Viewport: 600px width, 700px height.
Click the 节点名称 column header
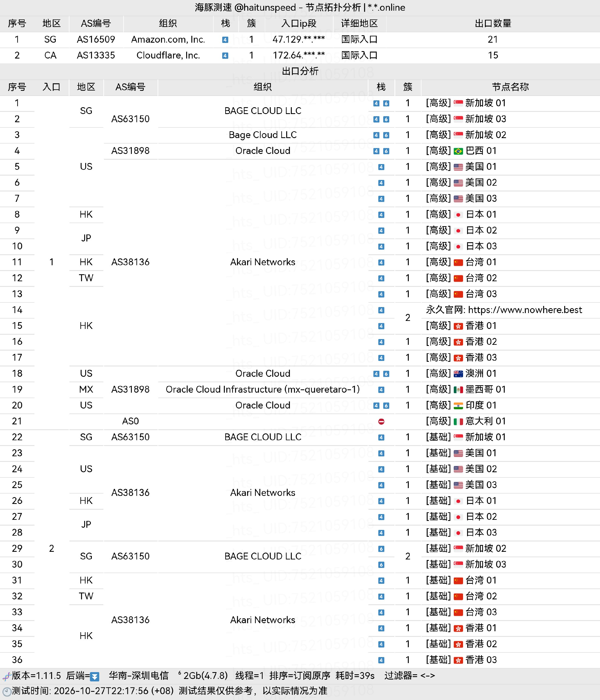pyautogui.click(x=510, y=87)
